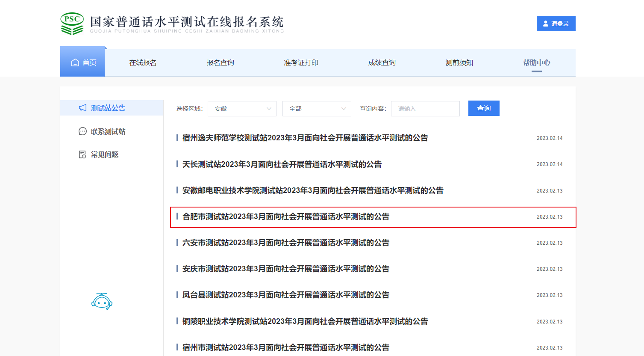The width and height of the screenshot is (644, 356).
Task: Click the user icon on 请登录 button
Action: (546, 24)
